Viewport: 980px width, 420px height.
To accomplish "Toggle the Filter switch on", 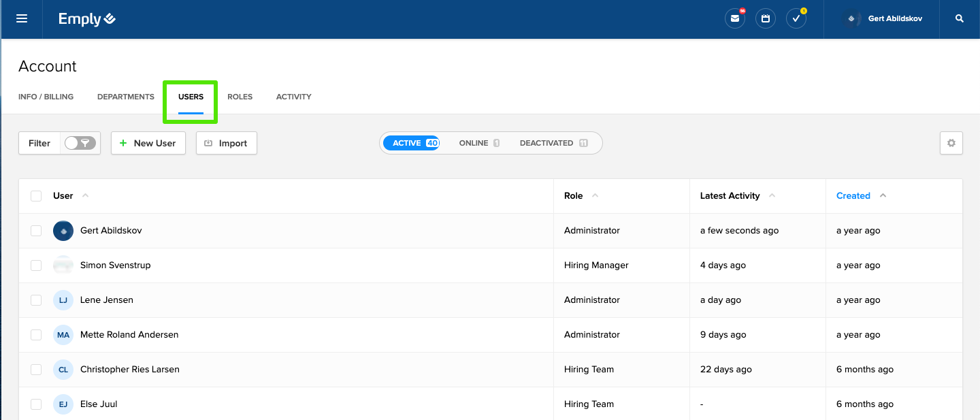I will pyautogui.click(x=80, y=143).
